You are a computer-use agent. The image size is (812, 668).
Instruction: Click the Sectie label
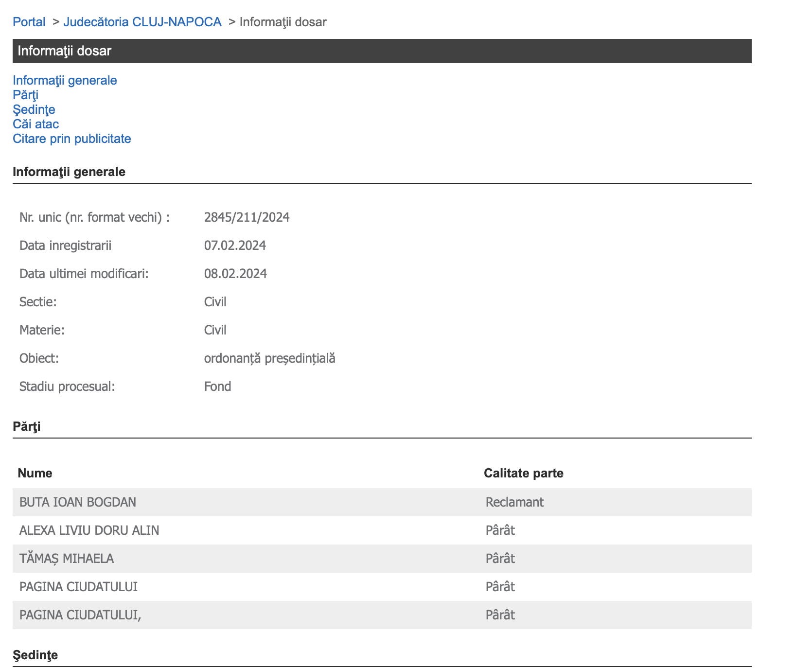38,302
